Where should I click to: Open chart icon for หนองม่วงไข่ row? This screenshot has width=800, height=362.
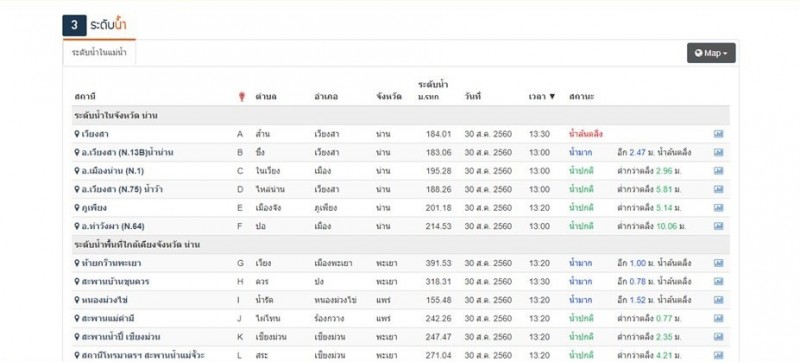click(718, 300)
